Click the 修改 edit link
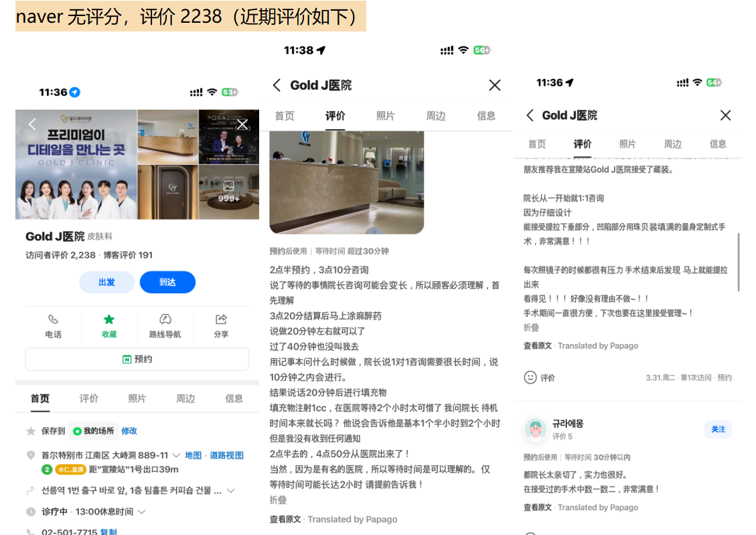 pyautogui.click(x=129, y=431)
